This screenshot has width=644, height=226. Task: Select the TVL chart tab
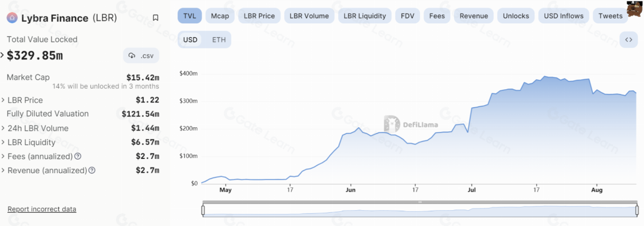pos(189,16)
